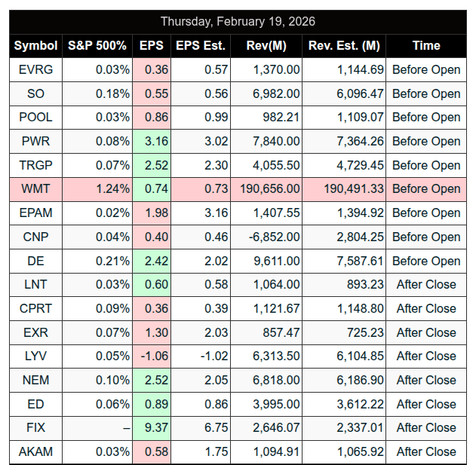Screen dimensions: 476x465
Task: Sort by the S&P 500% column header
Action: tap(97, 45)
